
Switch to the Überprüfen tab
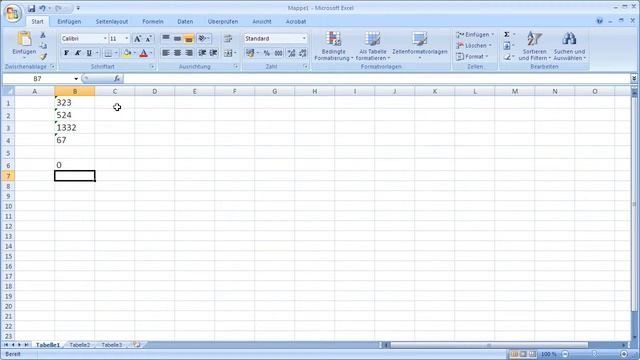222,22
